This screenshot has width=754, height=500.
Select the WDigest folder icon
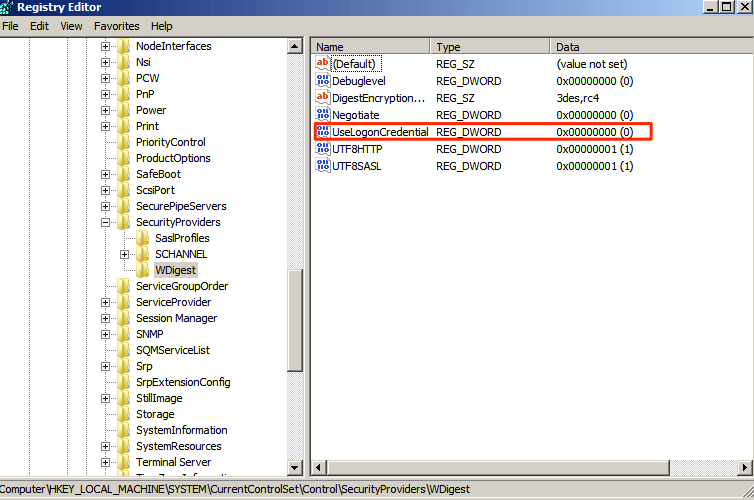[x=143, y=270]
